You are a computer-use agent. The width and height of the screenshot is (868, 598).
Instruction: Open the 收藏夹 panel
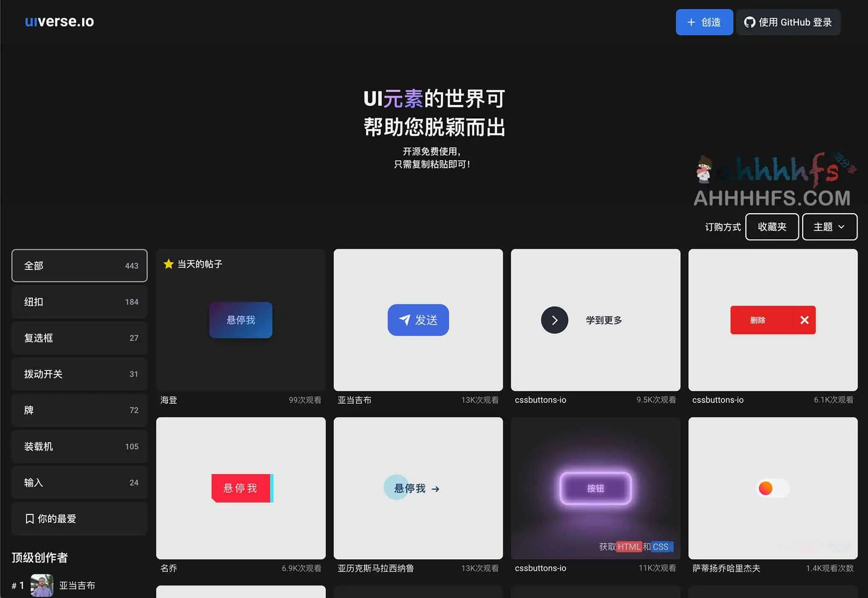(772, 227)
